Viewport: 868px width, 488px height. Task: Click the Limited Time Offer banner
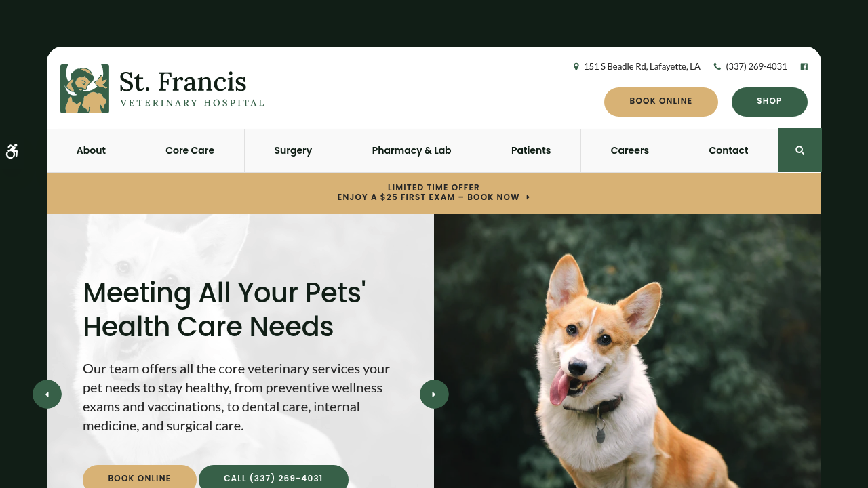point(434,193)
